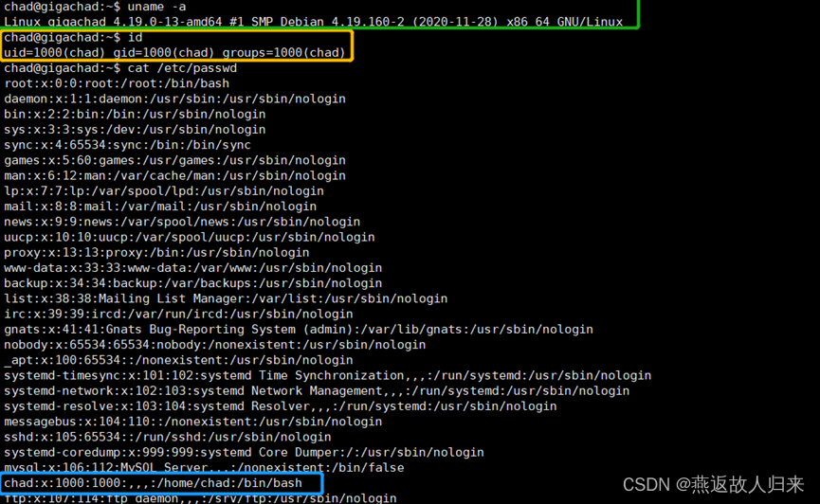Click the ftp:x:107:114 ftp daemon line

coord(200,498)
